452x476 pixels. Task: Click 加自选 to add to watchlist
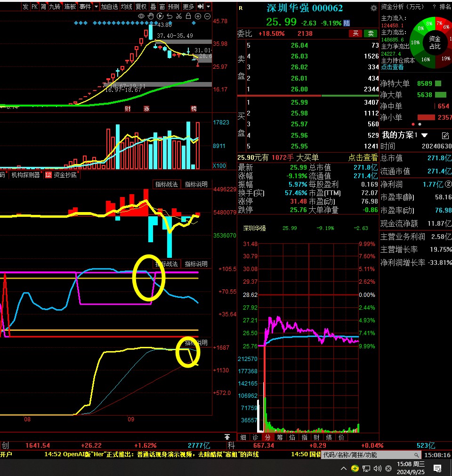(x=109, y=7)
